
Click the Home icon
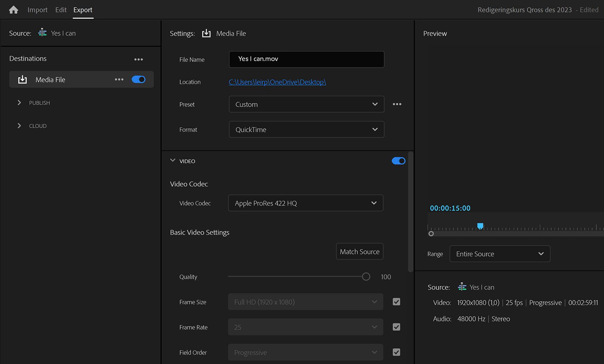click(x=13, y=9)
